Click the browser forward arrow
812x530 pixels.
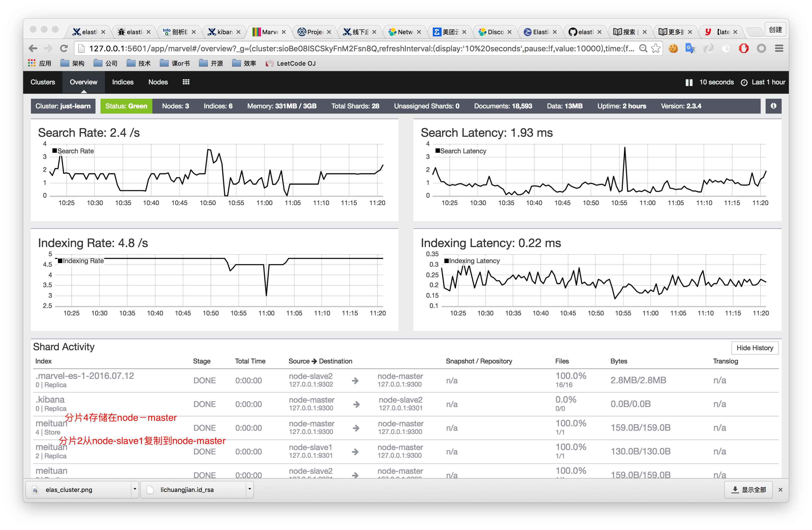pyautogui.click(x=48, y=49)
